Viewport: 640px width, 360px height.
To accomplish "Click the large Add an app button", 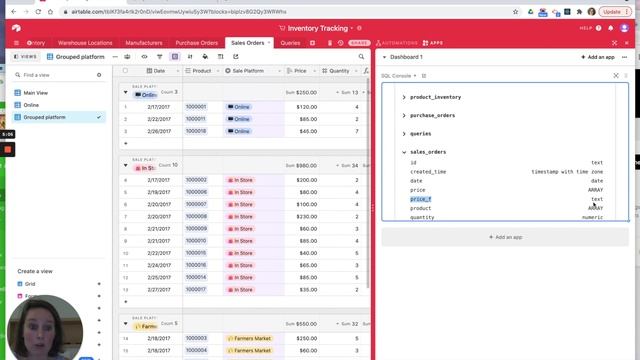I will coord(505,237).
